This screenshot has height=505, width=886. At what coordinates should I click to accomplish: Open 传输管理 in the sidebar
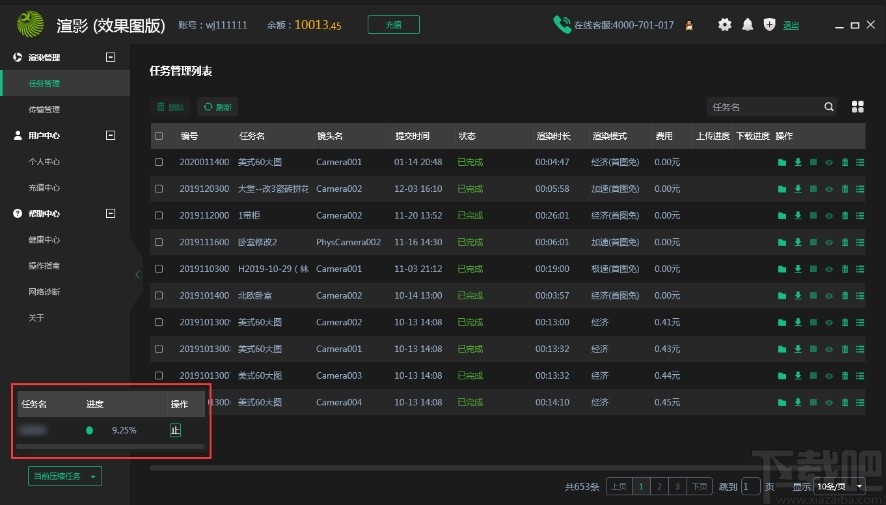[44, 110]
